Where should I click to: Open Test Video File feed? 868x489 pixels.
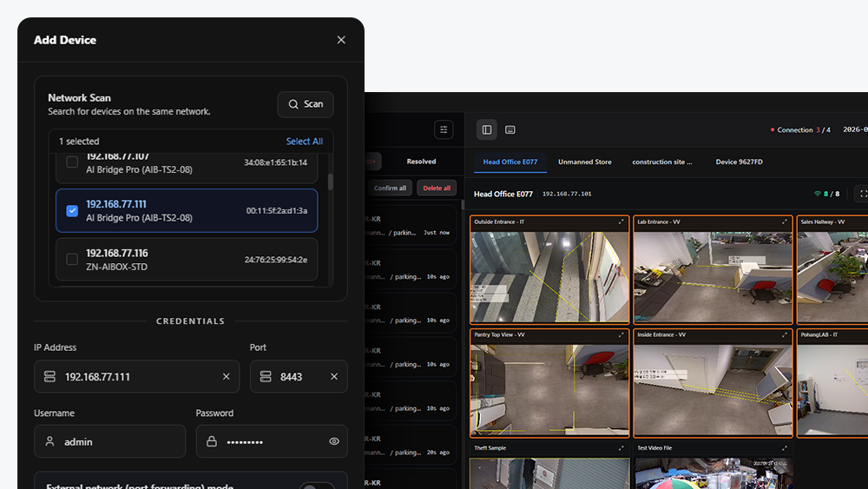(713, 473)
